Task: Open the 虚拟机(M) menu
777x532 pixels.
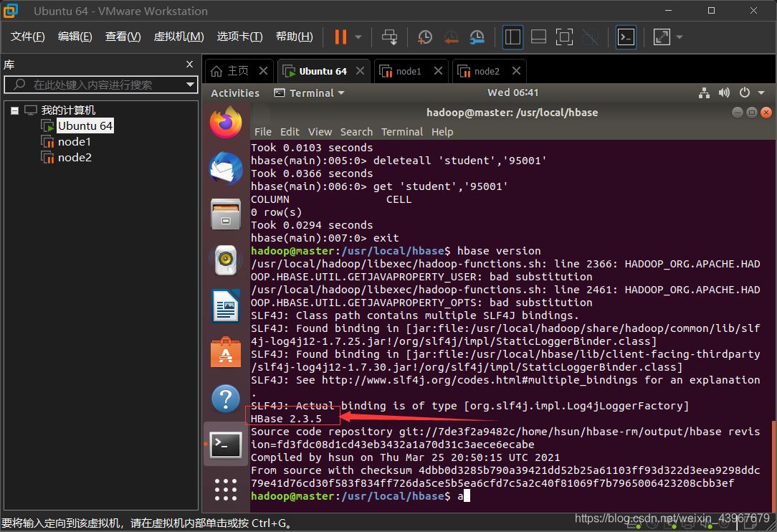Action: coord(178,37)
